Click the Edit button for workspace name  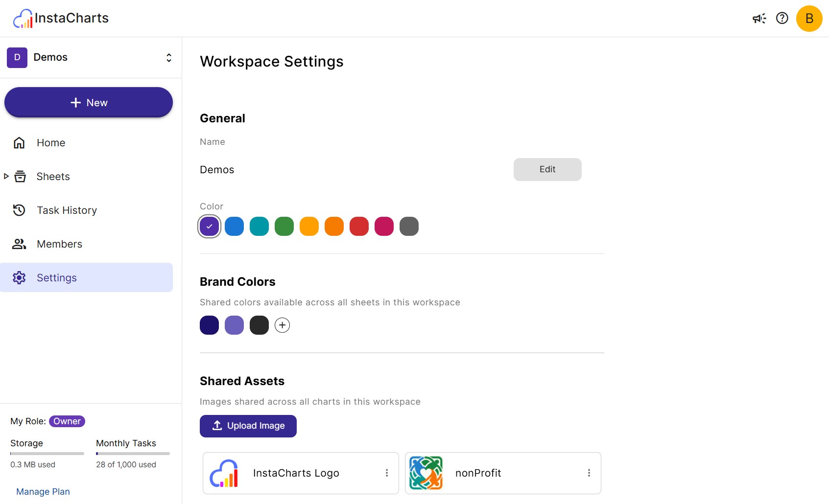click(547, 169)
